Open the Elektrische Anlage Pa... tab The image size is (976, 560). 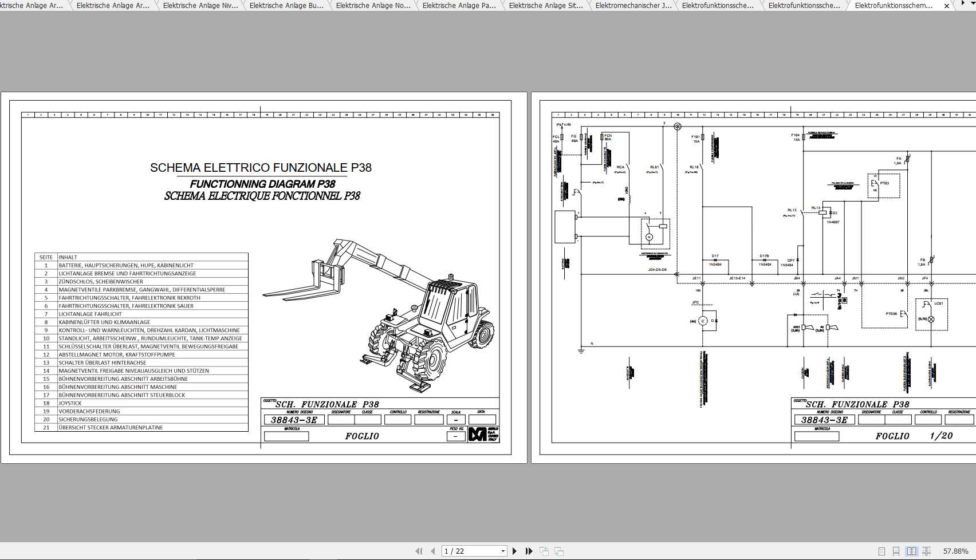[x=459, y=5]
